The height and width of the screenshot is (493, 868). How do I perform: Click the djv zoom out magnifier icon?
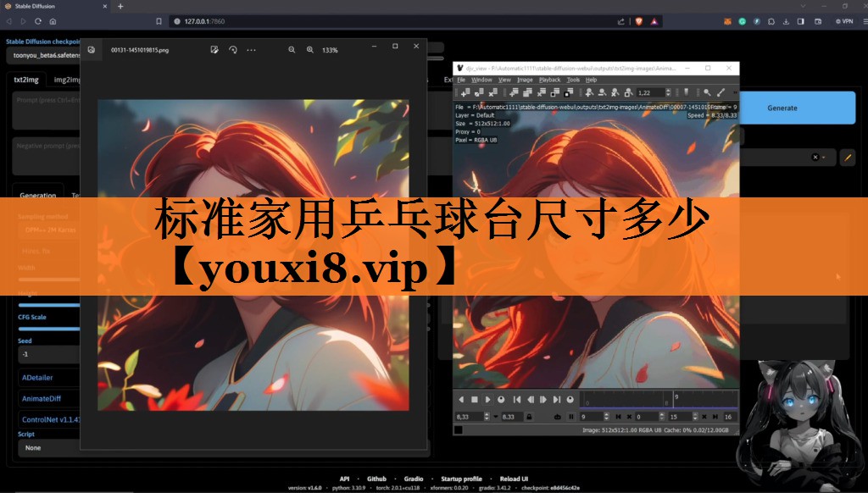pos(603,92)
